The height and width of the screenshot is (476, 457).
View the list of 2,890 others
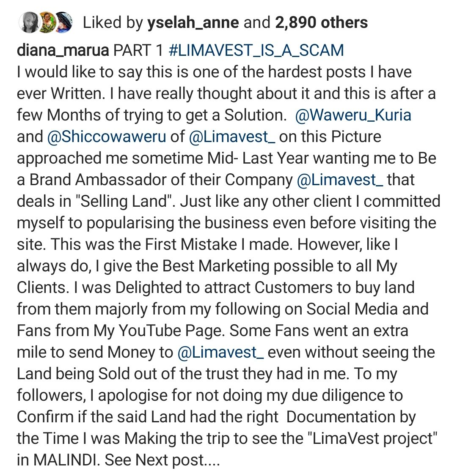tap(321, 23)
